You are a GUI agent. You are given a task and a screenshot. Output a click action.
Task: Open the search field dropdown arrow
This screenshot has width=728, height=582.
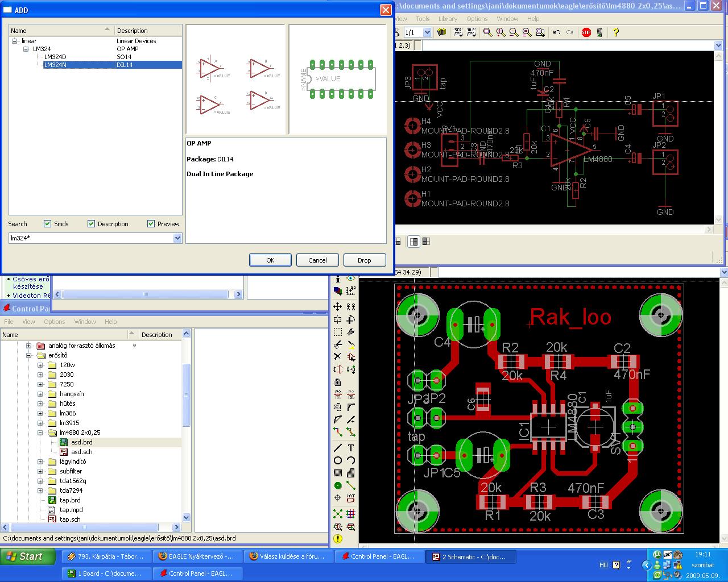click(177, 238)
